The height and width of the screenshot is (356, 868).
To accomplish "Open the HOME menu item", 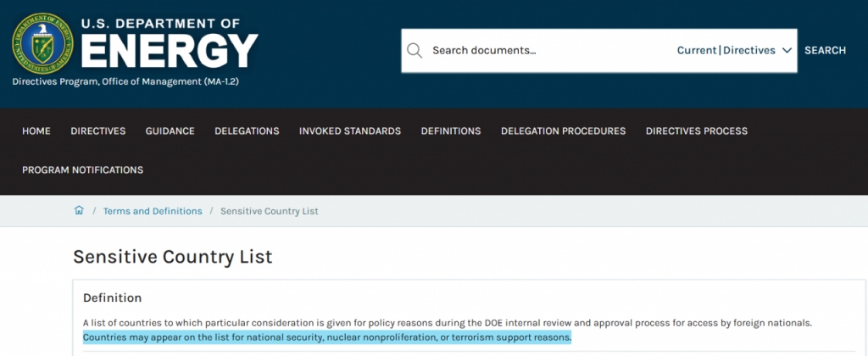I will [x=36, y=131].
